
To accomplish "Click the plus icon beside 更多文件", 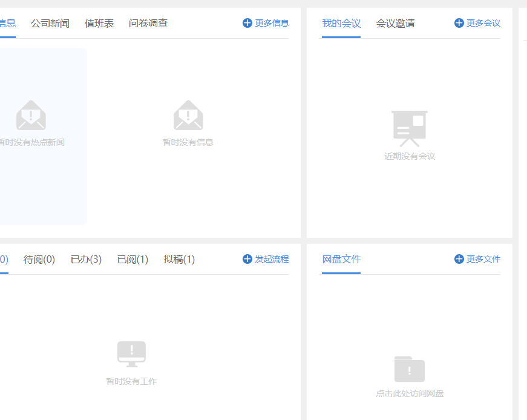I will point(459,259).
